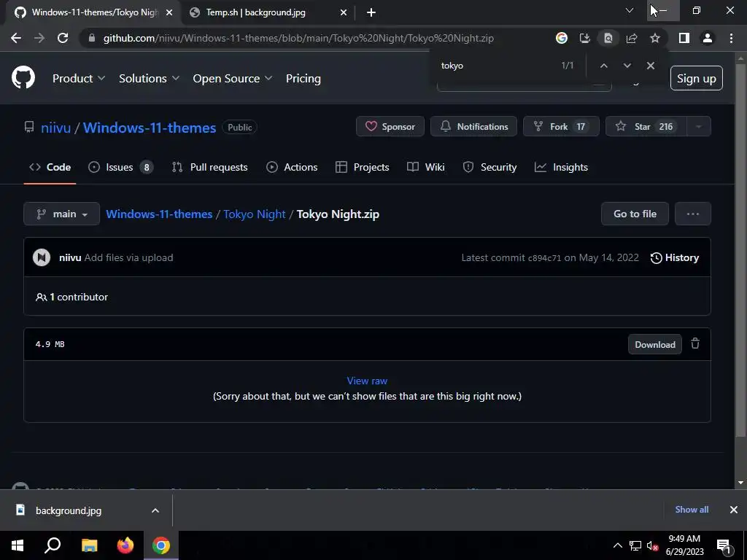
Task: Jump to previous find match arrow
Action: (x=603, y=66)
